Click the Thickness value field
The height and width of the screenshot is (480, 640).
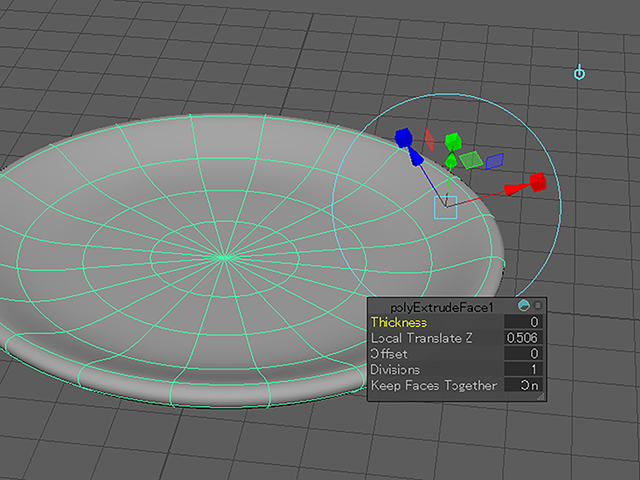click(x=523, y=322)
